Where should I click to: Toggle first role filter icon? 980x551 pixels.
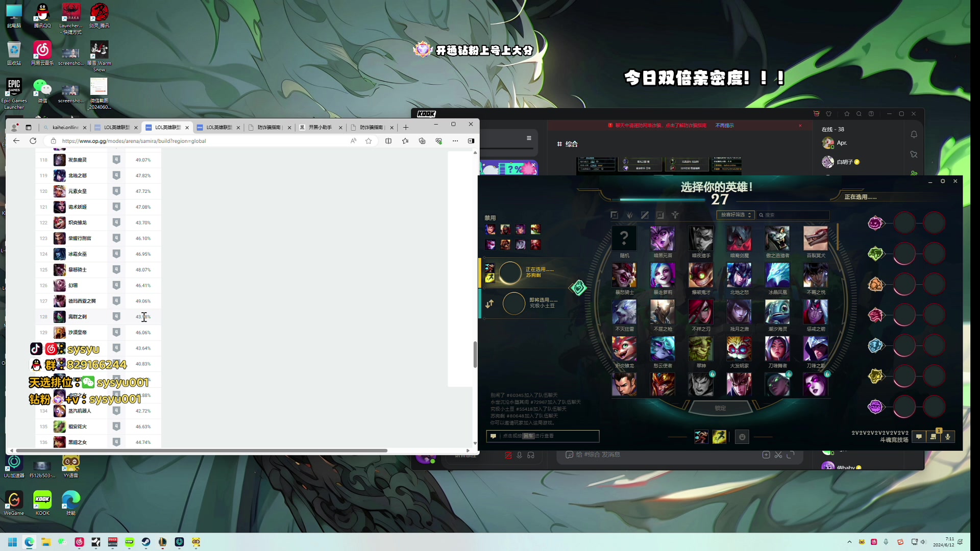[615, 215]
